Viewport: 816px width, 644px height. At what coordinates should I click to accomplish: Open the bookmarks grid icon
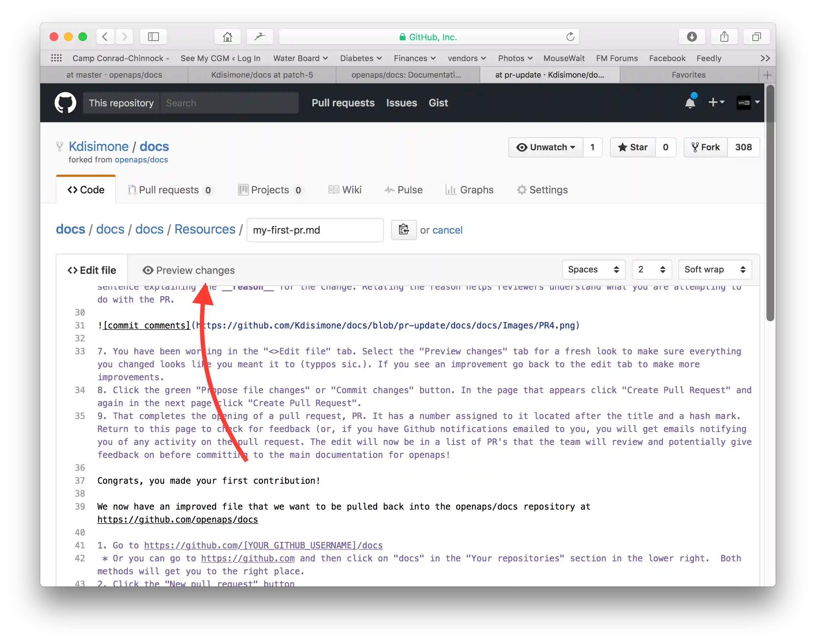pos(56,58)
